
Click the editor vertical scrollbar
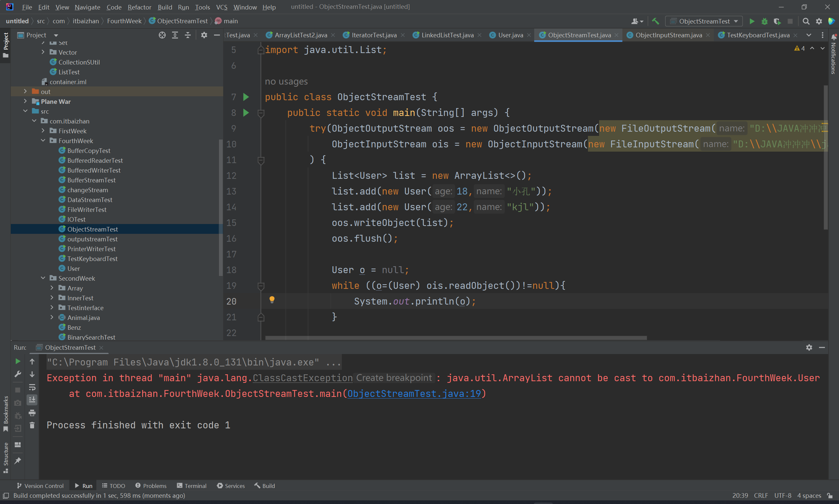tap(826, 158)
